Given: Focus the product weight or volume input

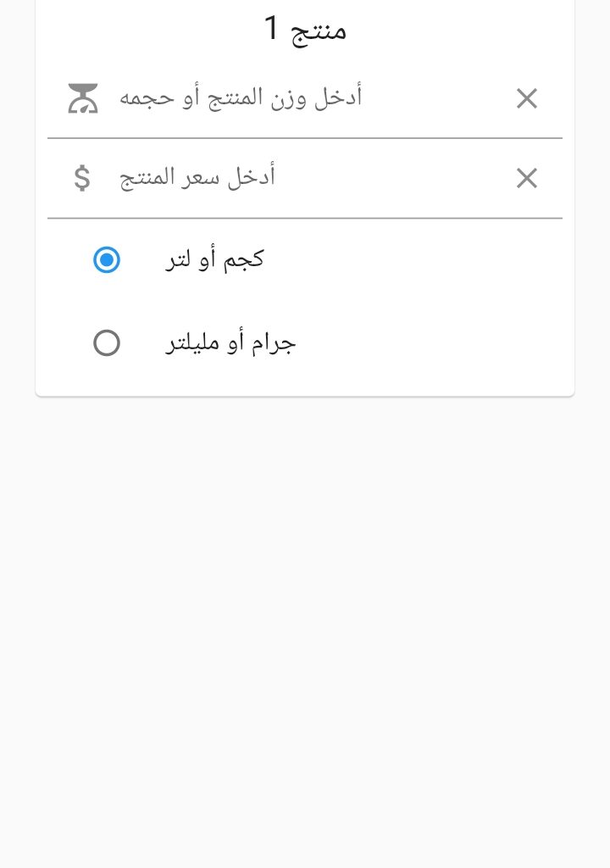Looking at the screenshot, I should click(x=305, y=98).
